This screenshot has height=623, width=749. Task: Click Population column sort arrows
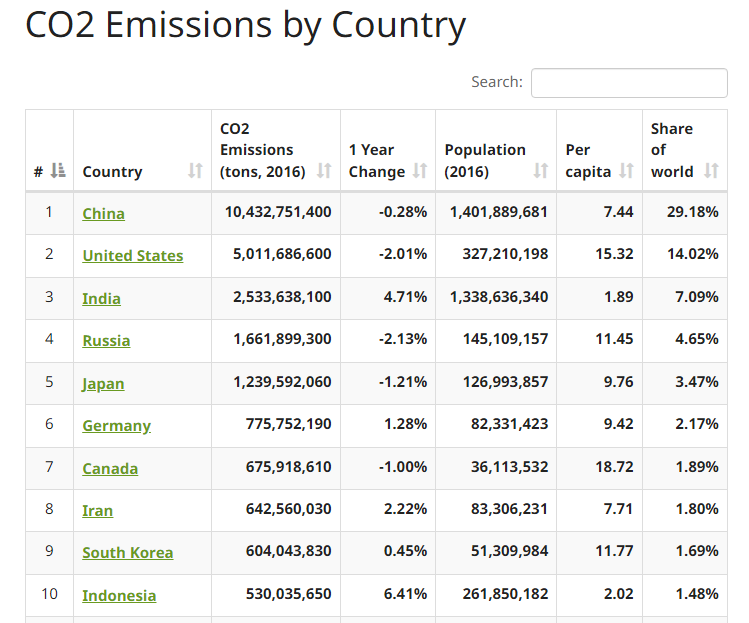(x=541, y=171)
